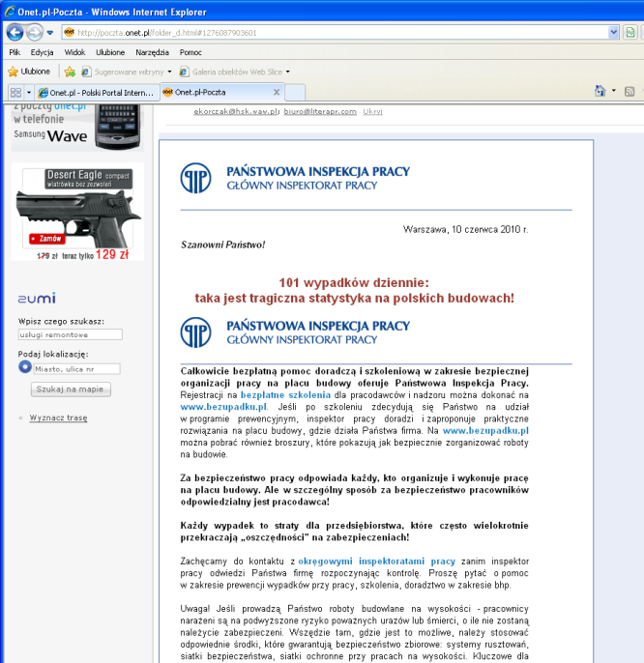
Task: Click the refresh page icon
Action: pos(630,33)
